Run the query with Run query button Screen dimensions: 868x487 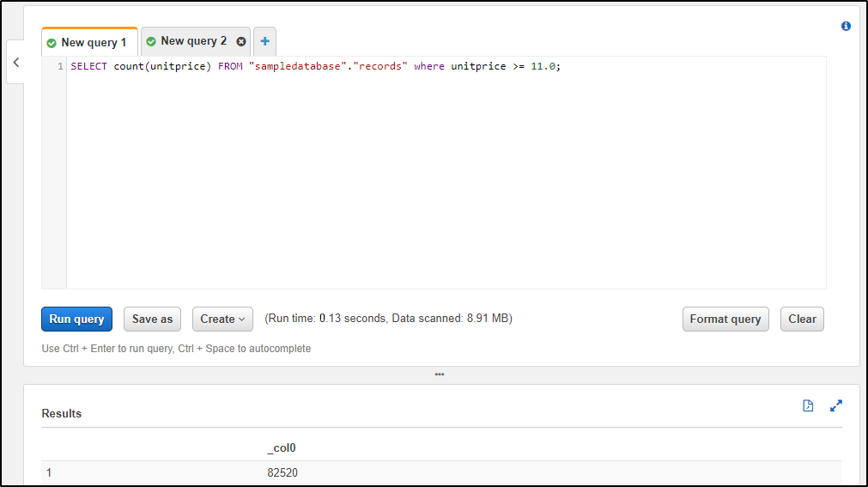(76, 319)
